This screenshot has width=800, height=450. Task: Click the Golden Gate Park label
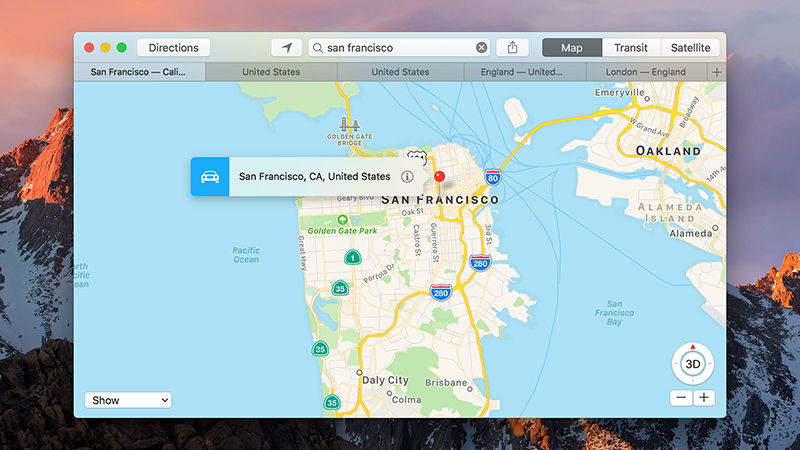(x=342, y=231)
